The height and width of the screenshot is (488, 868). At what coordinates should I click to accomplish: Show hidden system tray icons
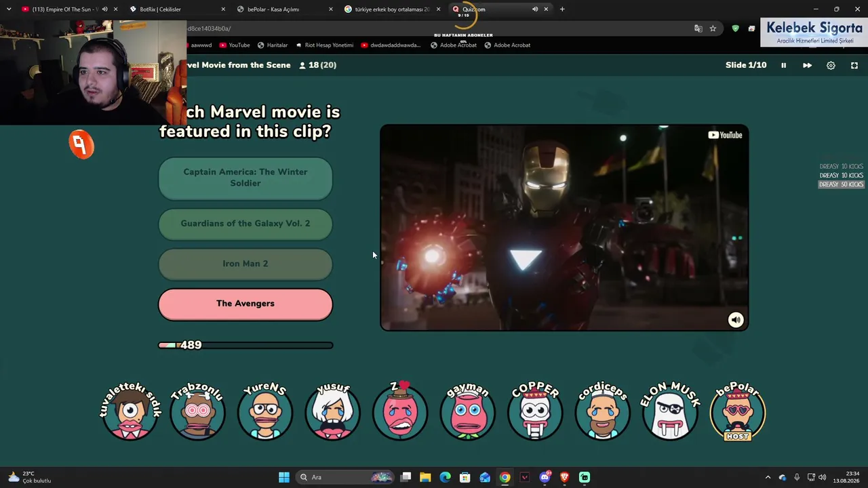pos(768,477)
